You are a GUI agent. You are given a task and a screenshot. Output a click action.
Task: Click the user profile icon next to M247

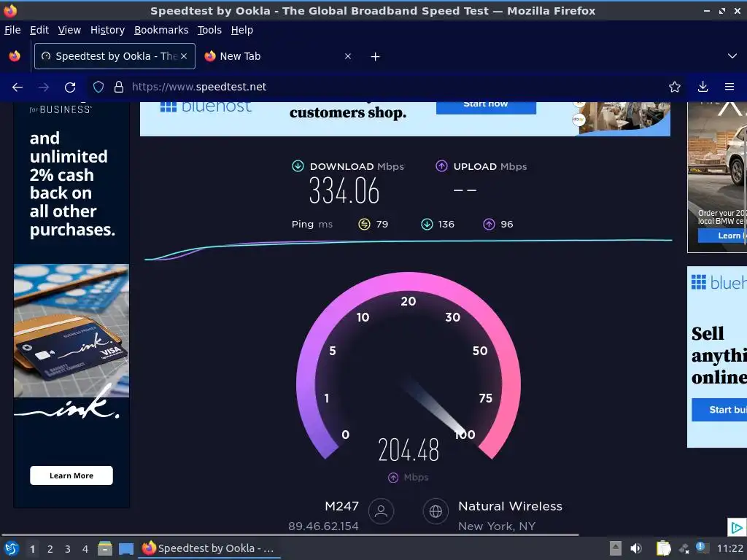[x=381, y=511]
